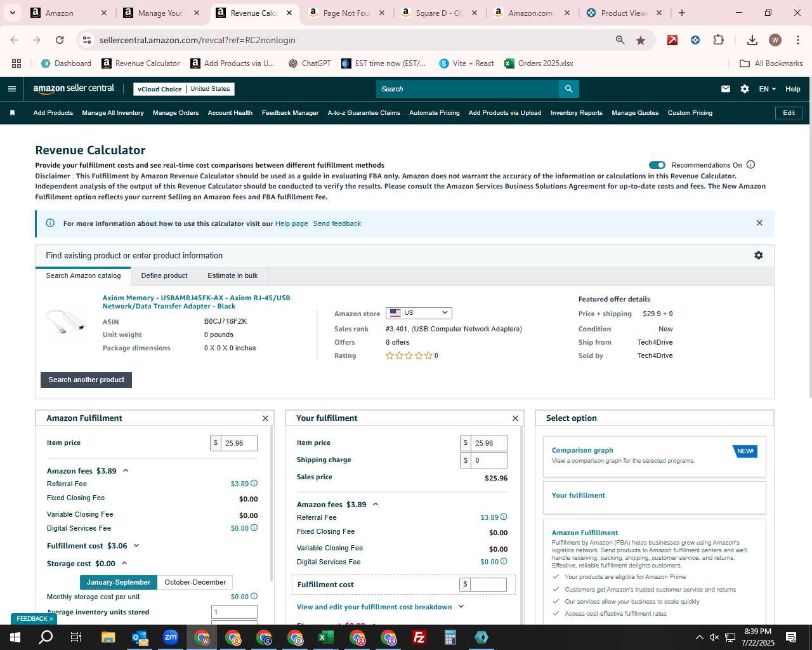Viewport: 812px width, 650px height.
Task: Open the Axiom Memory product title link
Action: coord(196,302)
